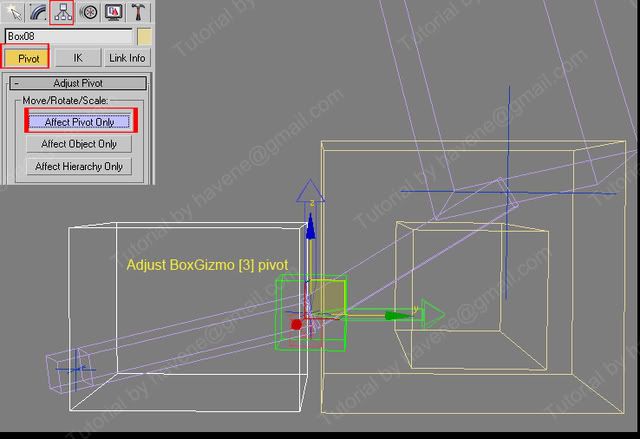This screenshot has width=640, height=439.
Task: Select the Pivot tab
Action: click(28, 58)
